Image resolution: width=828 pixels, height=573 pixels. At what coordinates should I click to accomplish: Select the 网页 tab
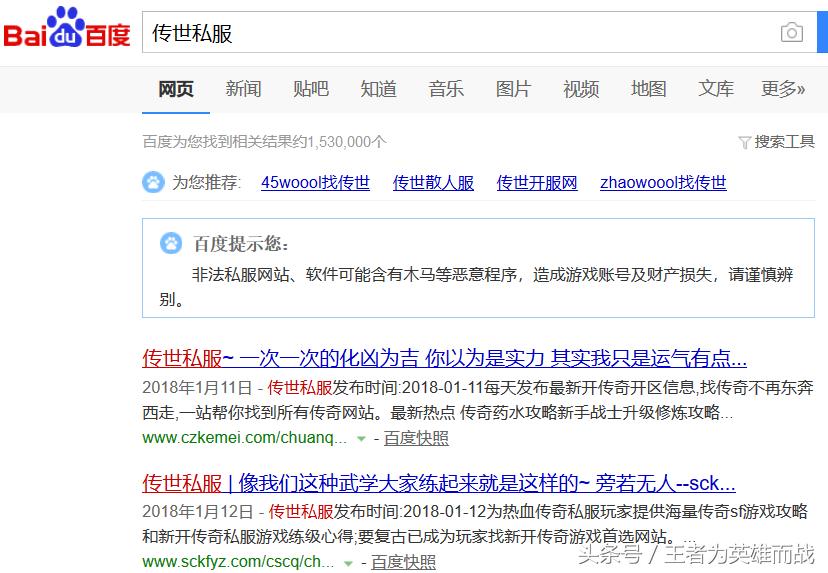pyautogui.click(x=176, y=89)
